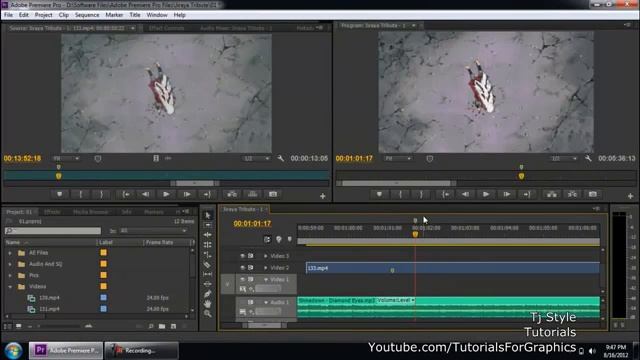This screenshot has width=640, height=360.
Task: Toggle sync lock on Audio 1
Action: click(x=251, y=302)
